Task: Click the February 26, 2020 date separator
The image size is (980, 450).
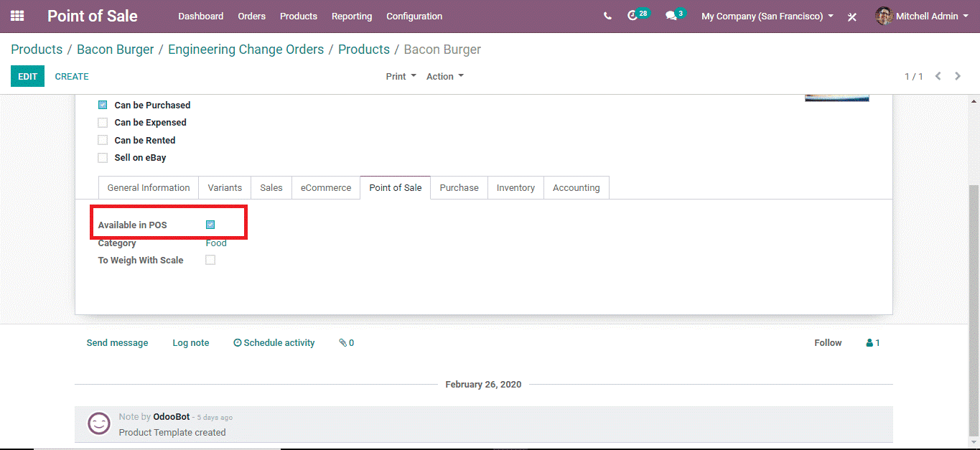Action: [x=483, y=385]
